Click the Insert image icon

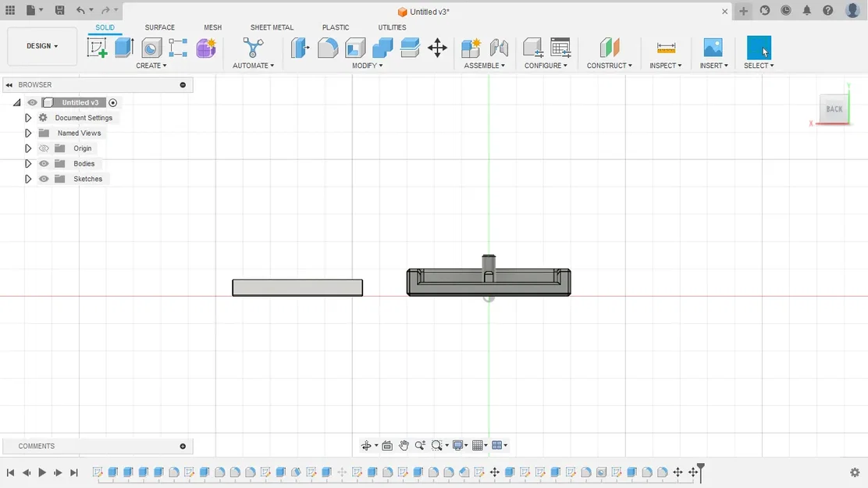pos(713,48)
